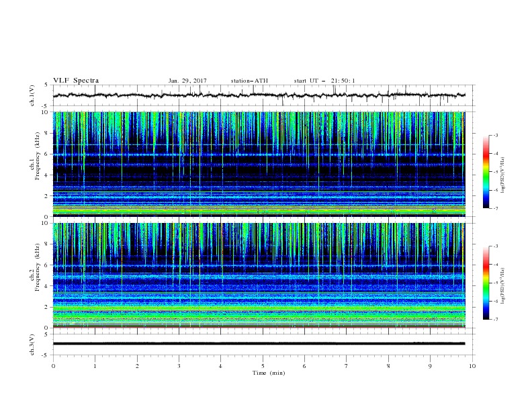Click the "1" tick label on the time axis
Screen dimensions: 532x411
coord(95,366)
